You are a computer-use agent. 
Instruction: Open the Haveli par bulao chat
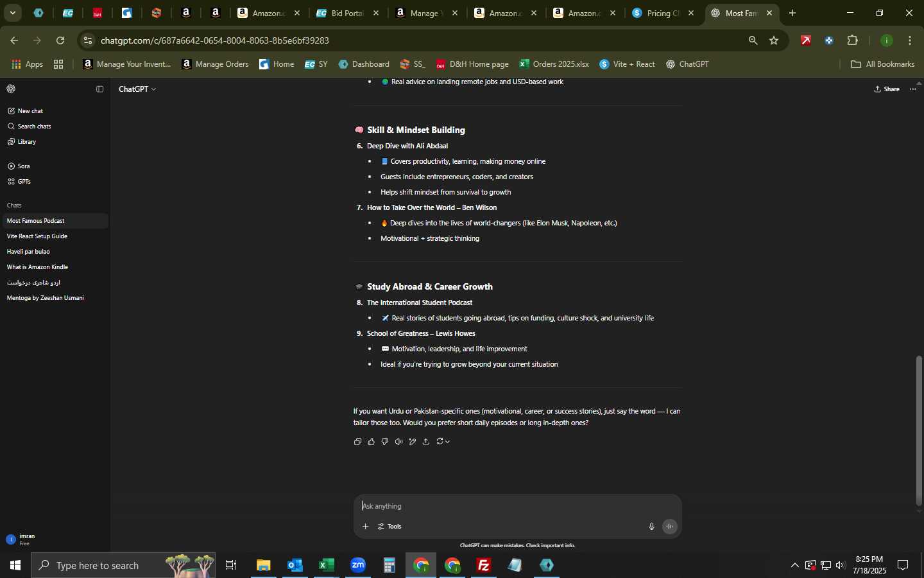55,252
